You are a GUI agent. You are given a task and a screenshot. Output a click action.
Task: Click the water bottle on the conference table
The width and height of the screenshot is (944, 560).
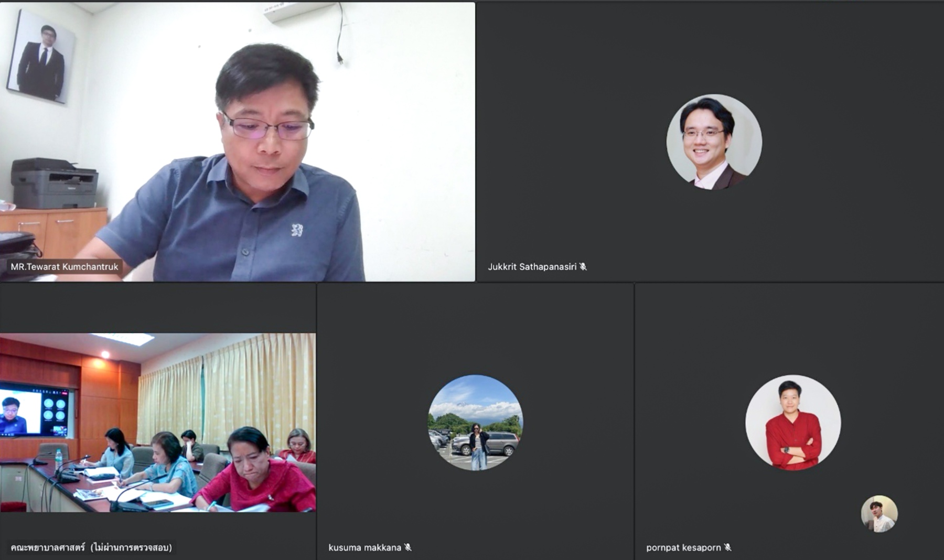click(58, 460)
